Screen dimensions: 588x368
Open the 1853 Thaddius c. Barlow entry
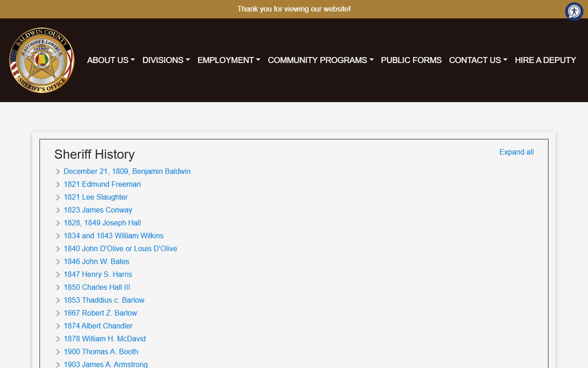tap(104, 300)
